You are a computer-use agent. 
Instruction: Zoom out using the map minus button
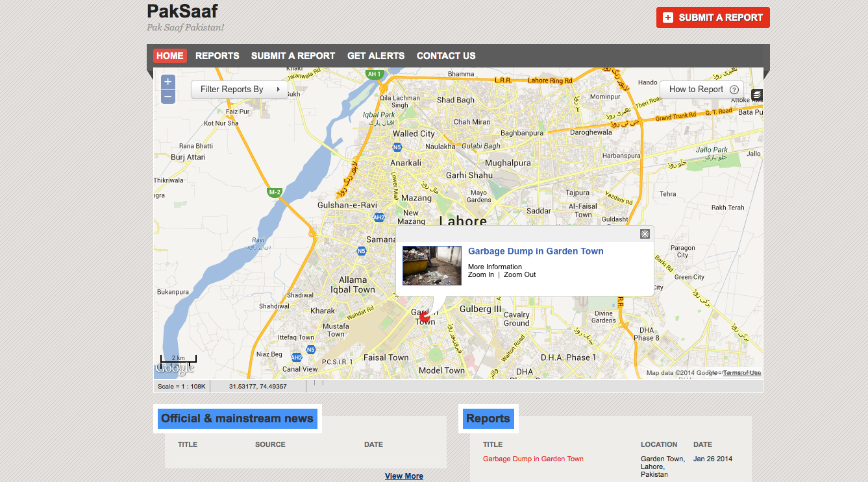168,97
